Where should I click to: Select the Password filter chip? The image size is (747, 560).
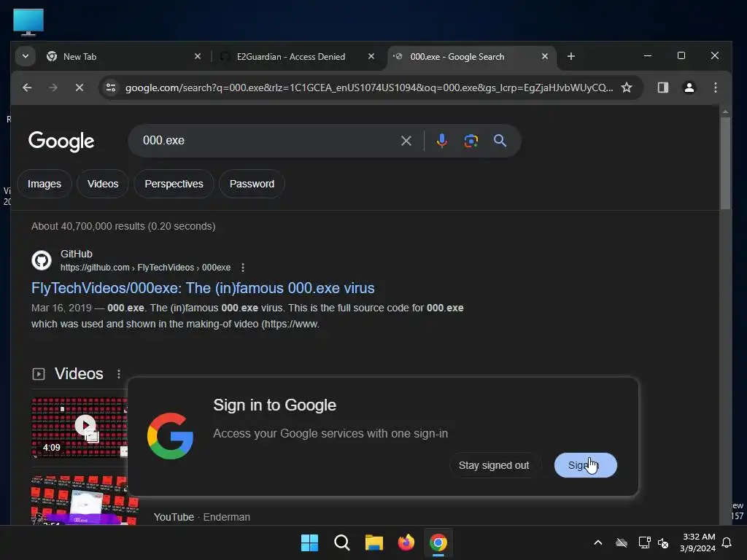tap(252, 184)
